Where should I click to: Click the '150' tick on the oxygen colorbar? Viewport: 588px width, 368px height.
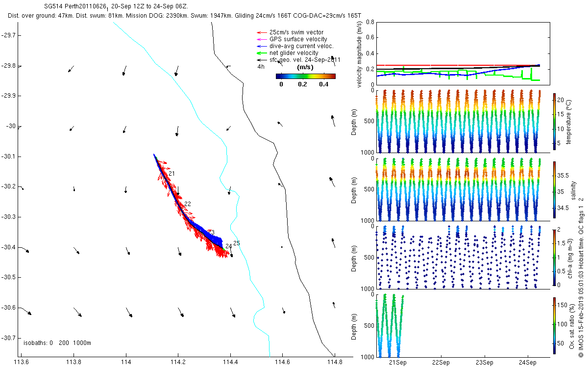pos(563,305)
